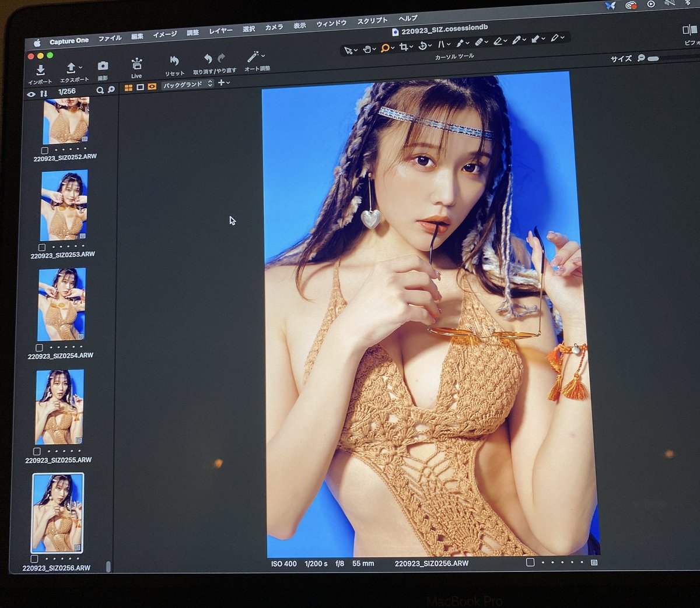Select the Keystone cursor tool

[x=441, y=45]
